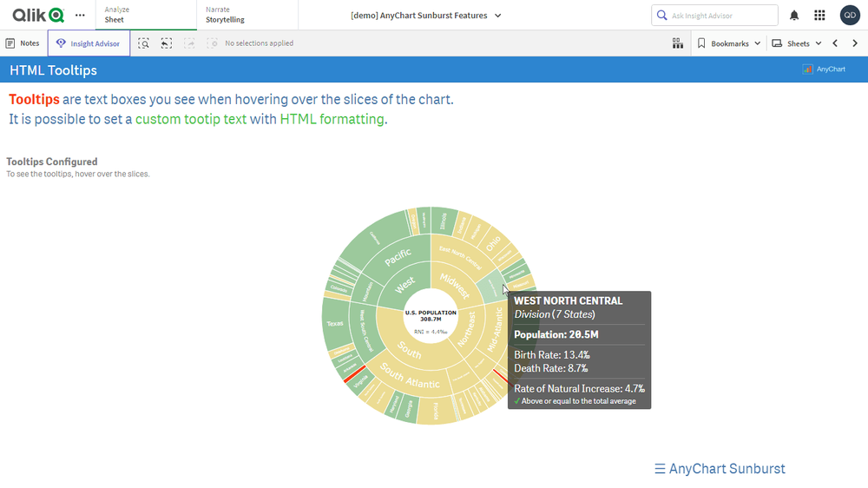The width and height of the screenshot is (868, 488).
Task: Switch to the Narrate Storytelling tab
Action: pos(247,15)
